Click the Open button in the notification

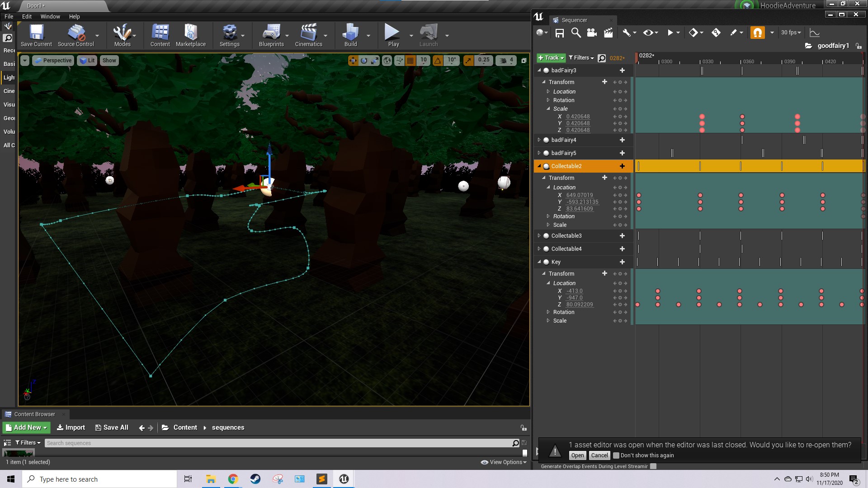coord(577,455)
